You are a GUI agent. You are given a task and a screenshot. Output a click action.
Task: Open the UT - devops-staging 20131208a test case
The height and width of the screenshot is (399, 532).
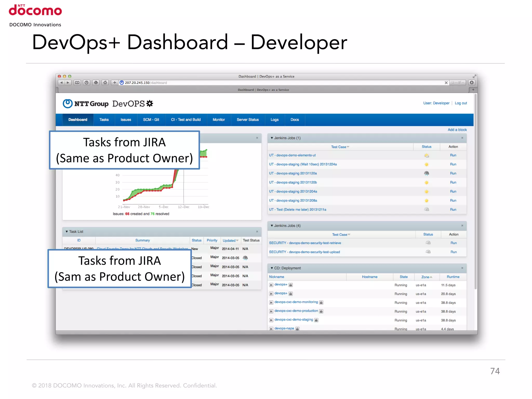click(293, 201)
